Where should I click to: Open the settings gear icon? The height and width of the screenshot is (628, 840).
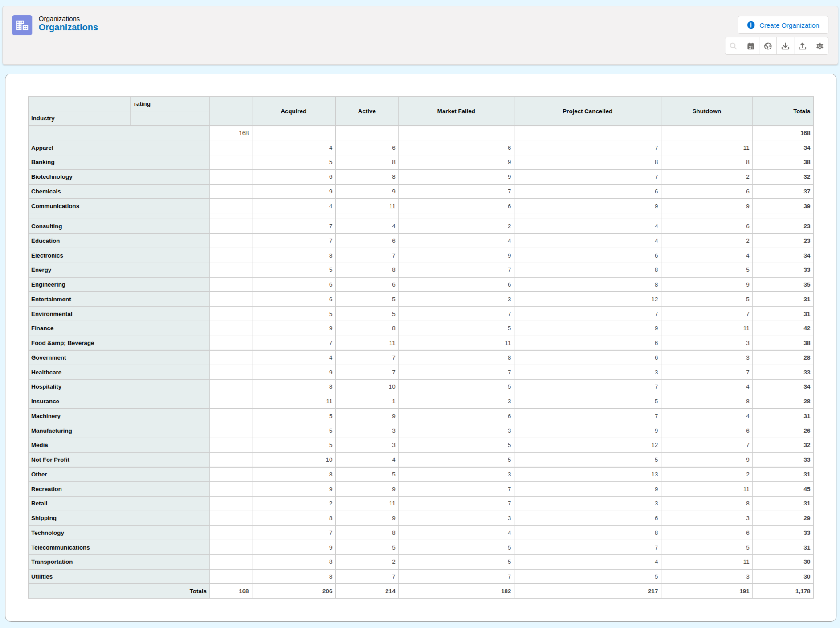pos(820,46)
